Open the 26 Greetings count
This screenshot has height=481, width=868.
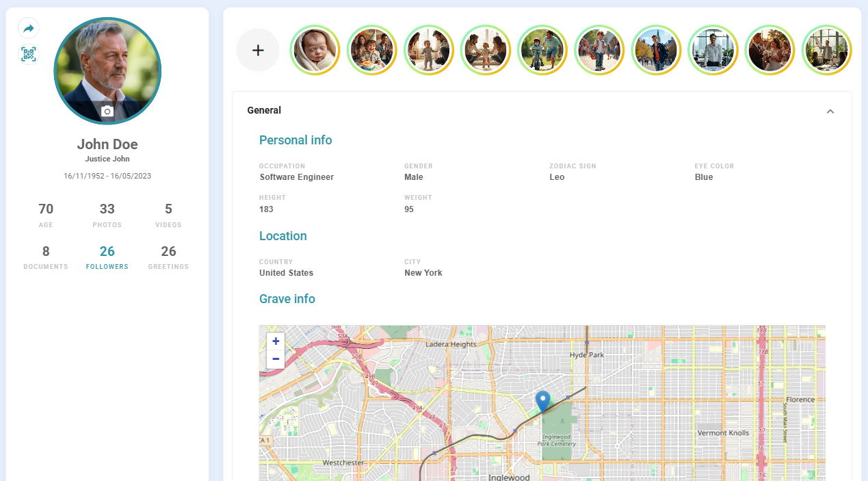click(168, 257)
